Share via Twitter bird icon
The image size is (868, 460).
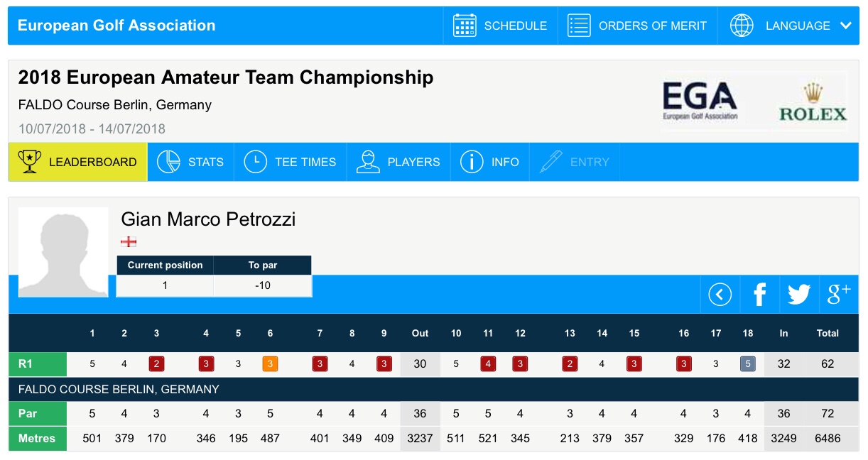[x=799, y=294]
